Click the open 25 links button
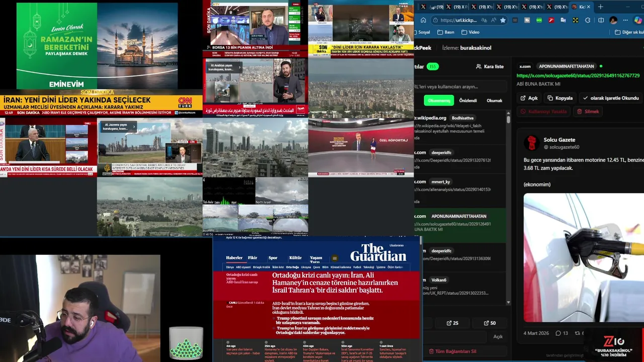This screenshot has width=644, height=362. [x=452, y=323]
